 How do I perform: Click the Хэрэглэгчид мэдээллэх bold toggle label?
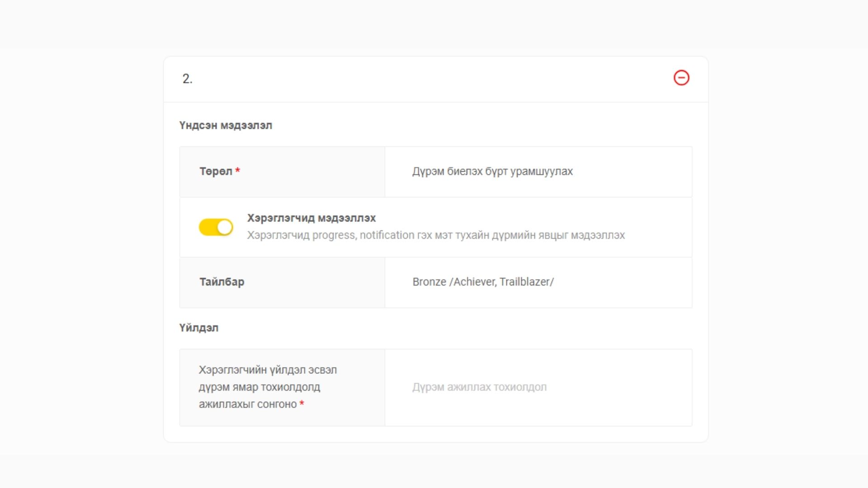pyautogui.click(x=311, y=218)
